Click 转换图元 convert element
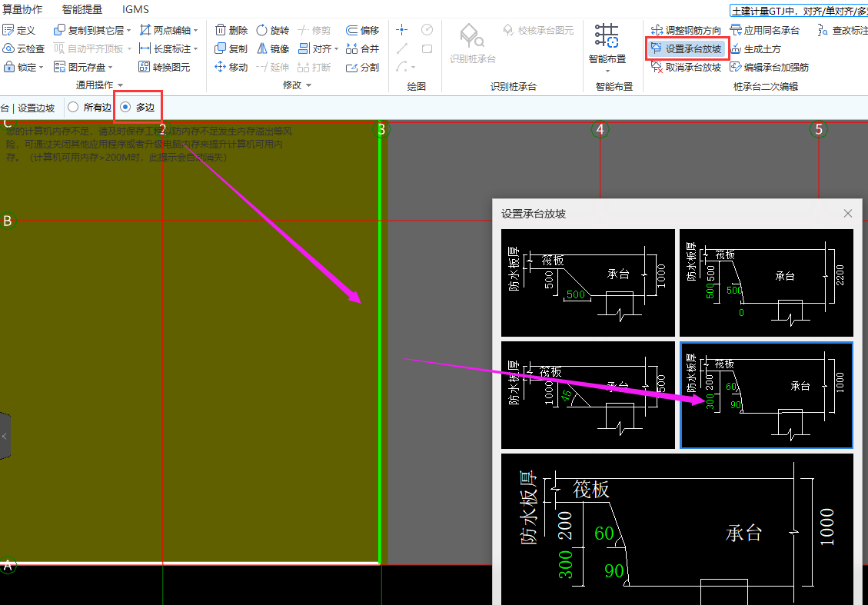This screenshot has width=868, height=605. pyautogui.click(x=165, y=67)
